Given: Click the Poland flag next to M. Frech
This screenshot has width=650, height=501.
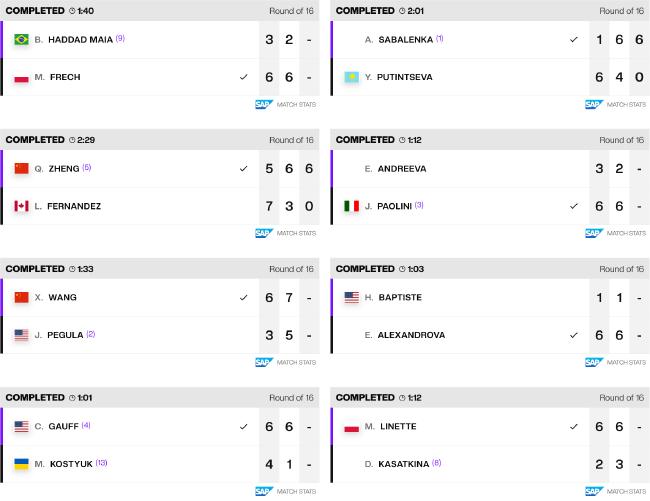Looking at the screenshot, I should coord(21,77).
